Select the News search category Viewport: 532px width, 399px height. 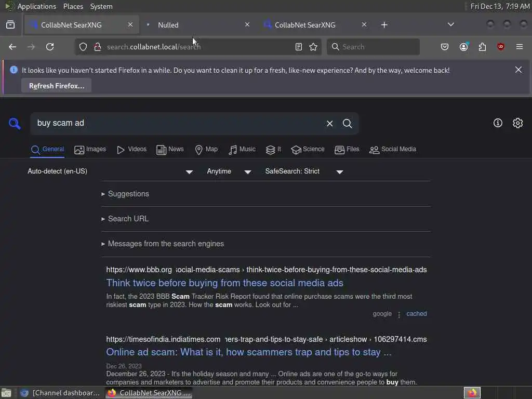click(x=170, y=149)
